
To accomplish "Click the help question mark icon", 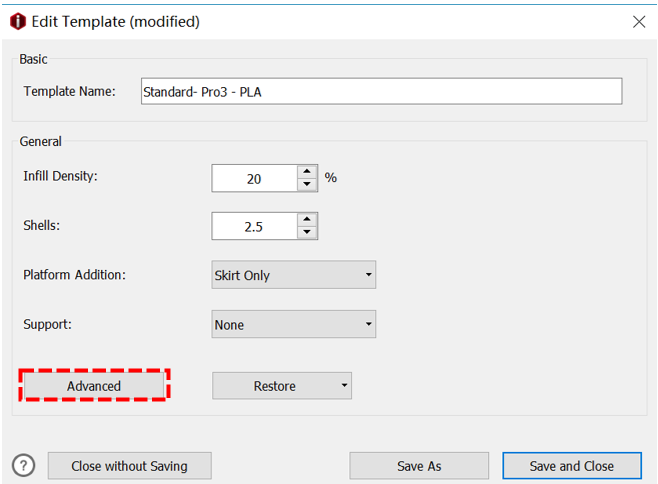I will [x=23, y=465].
